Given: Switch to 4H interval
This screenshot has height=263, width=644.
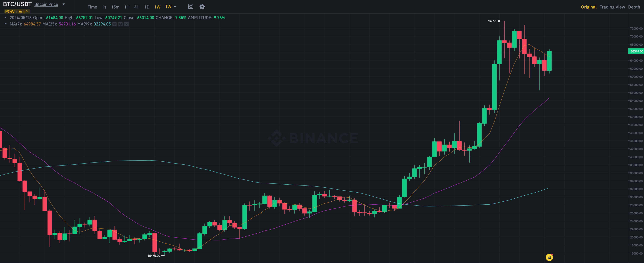Looking at the screenshot, I should (x=137, y=7).
